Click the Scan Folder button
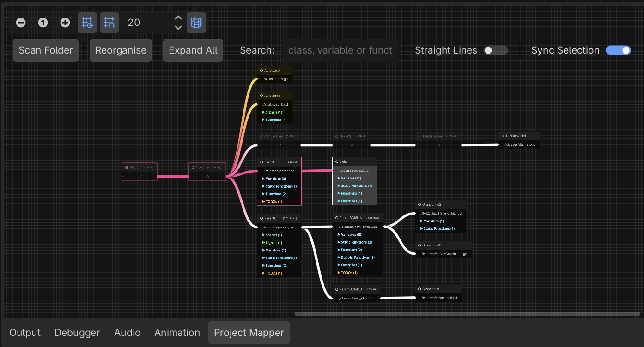 tap(46, 50)
